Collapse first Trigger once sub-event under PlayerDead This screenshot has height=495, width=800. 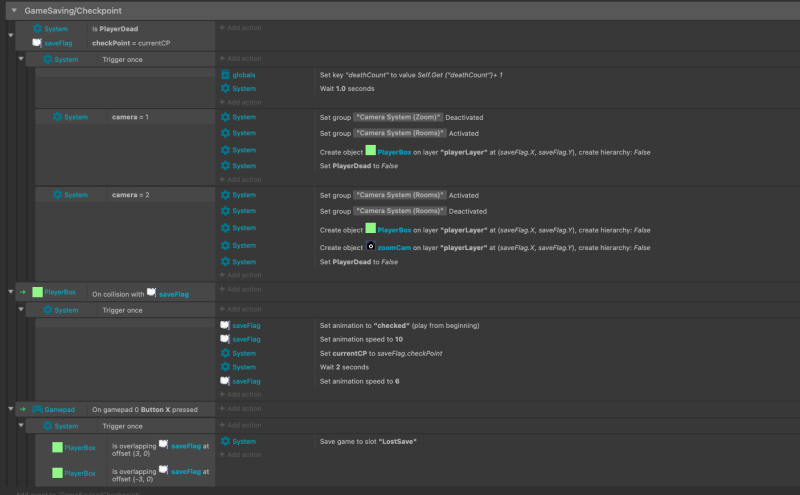[21, 59]
